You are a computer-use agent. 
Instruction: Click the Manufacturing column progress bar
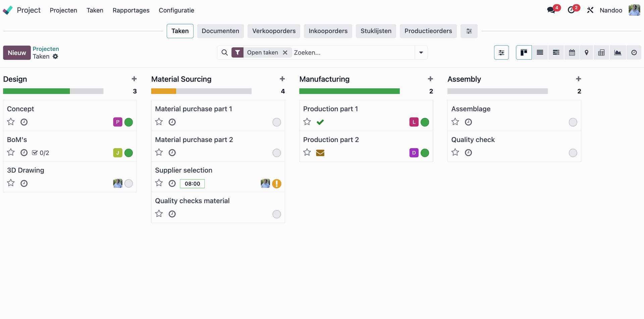point(349,91)
